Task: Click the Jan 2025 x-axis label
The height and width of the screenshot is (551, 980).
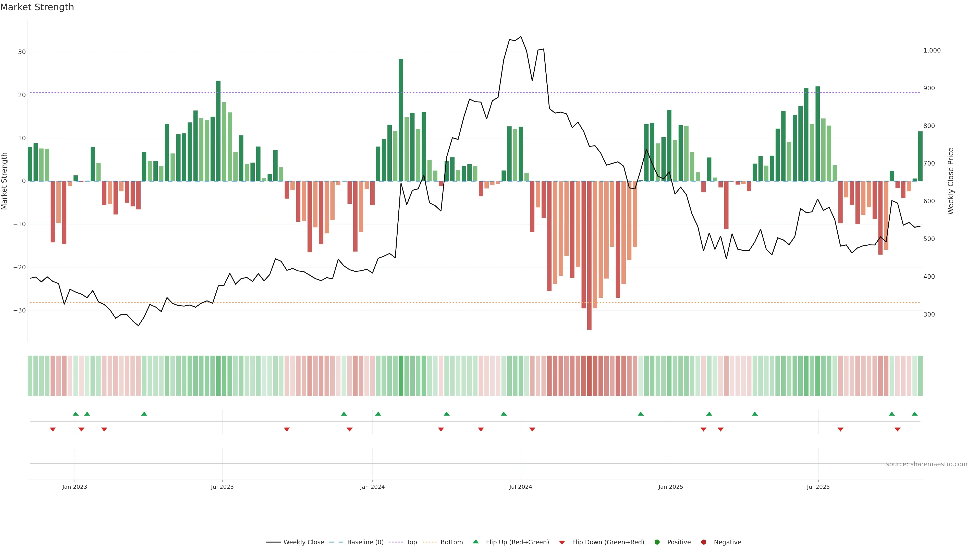Action: pos(670,487)
